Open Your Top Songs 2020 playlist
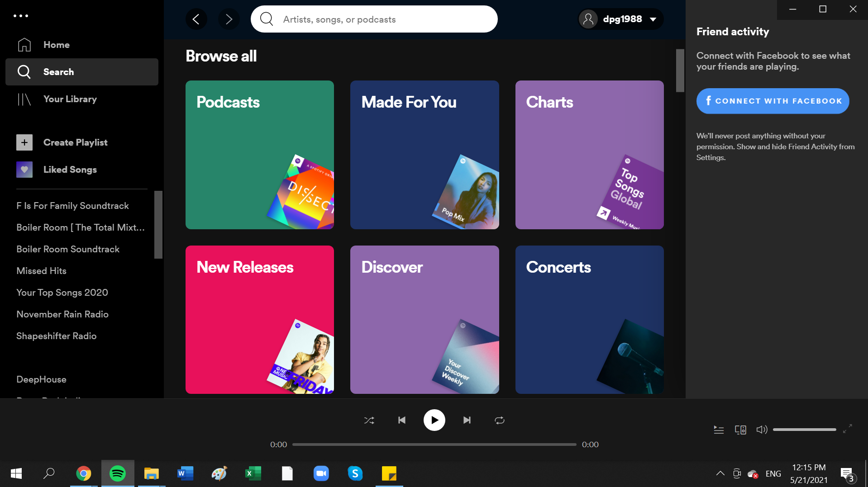 tap(62, 293)
